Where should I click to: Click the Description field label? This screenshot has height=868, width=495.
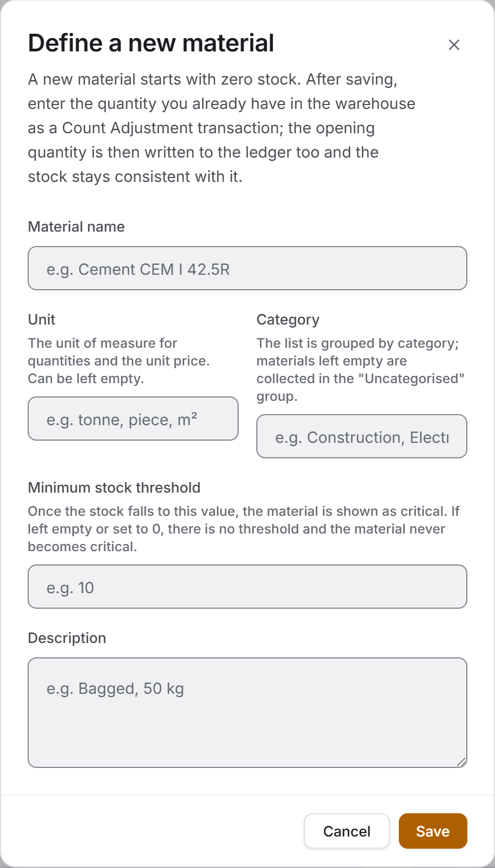(67, 638)
